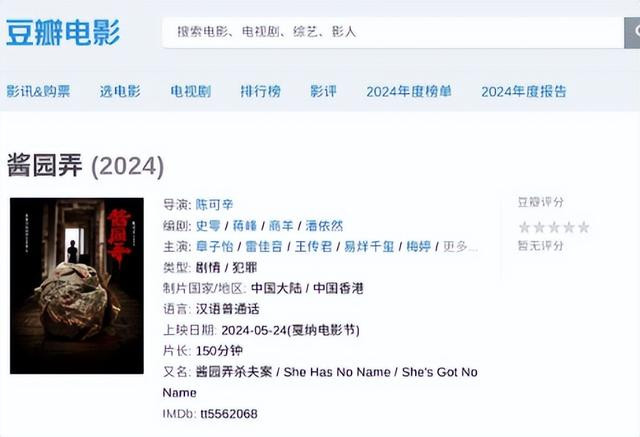Open the 2024年度榜单 link
This screenshot has width=640, height=437.
coord(409,91)
